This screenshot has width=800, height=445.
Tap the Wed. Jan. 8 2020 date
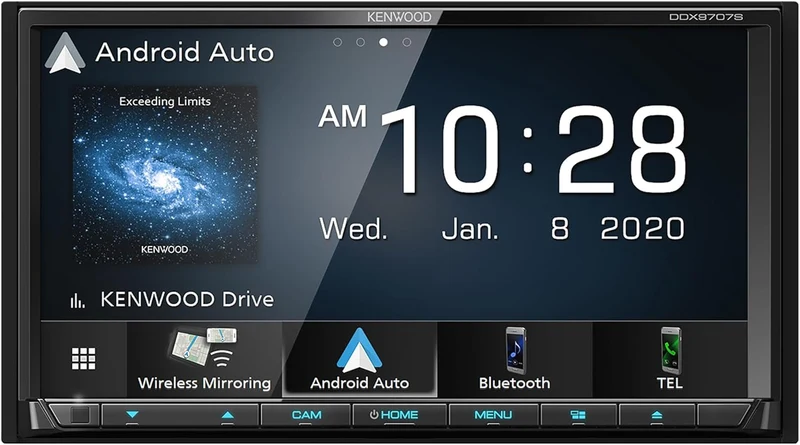pyautogui.click(x=502, y=229)
